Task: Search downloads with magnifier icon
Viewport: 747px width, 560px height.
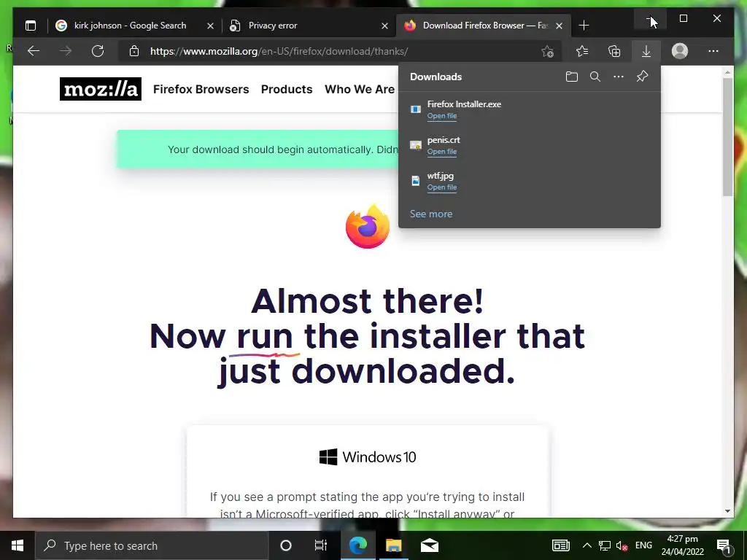Action: click(595, 77)
